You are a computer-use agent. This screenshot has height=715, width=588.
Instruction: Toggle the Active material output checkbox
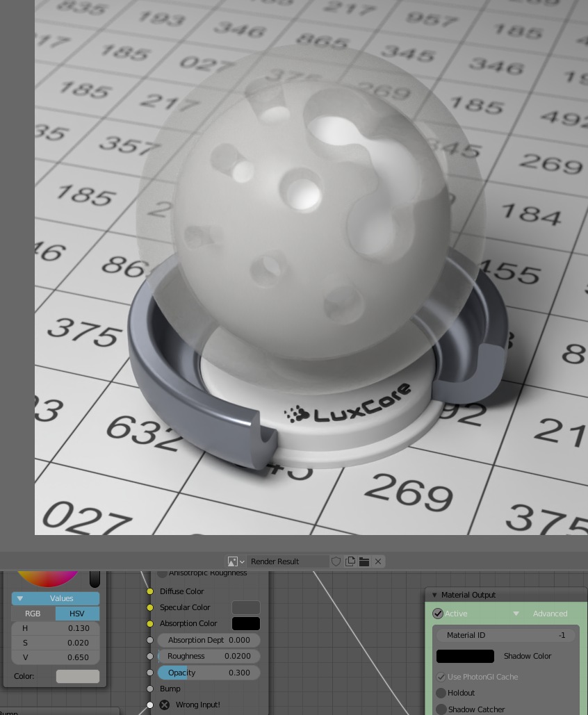(x=438, y=614)
